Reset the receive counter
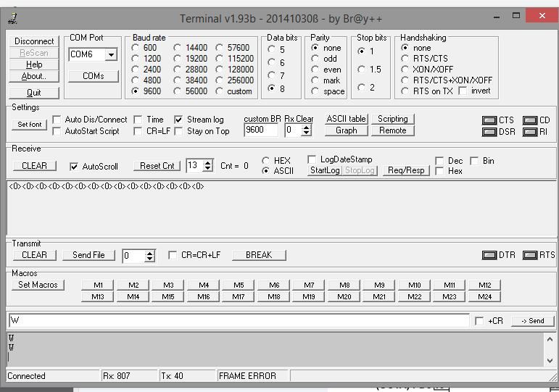Screen dimensions: 559x392 [x=157, y=166]
